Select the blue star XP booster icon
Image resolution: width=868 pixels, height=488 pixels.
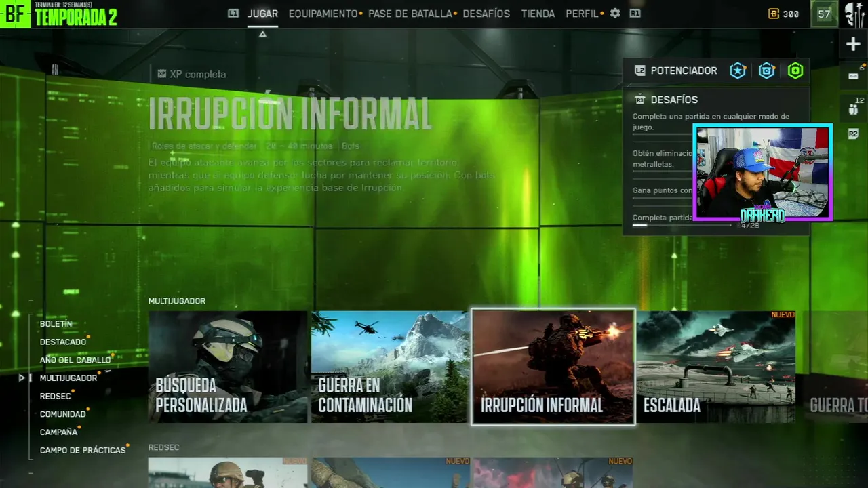click(738, 70)
